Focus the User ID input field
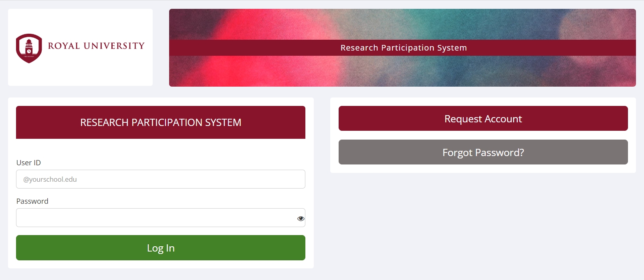Image resolution: width=644 pixels, height=280 pixels. [161, 179]
